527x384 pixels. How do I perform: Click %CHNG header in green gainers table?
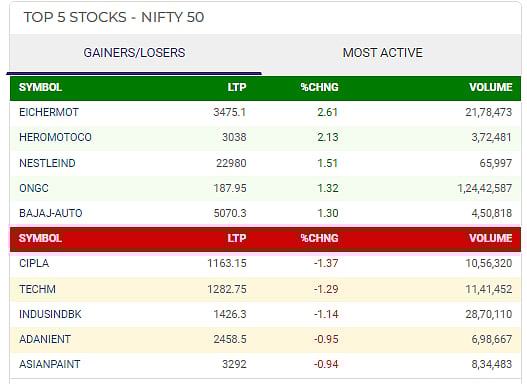coord(319,87)
